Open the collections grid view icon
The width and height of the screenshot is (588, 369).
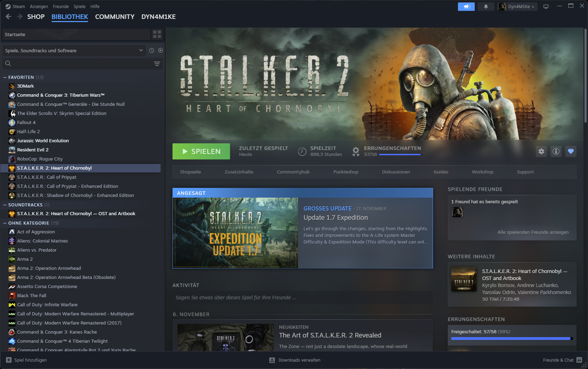tap(157, 34)
